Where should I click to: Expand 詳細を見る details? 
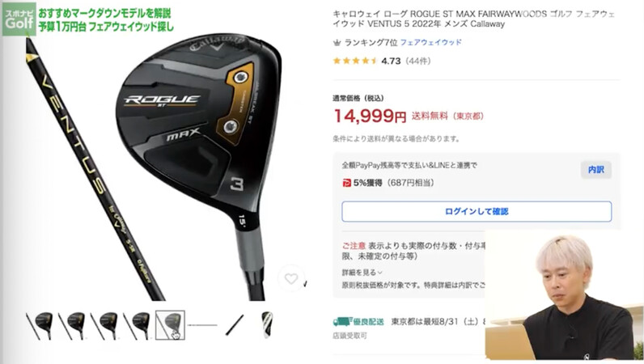pos(362,273)
